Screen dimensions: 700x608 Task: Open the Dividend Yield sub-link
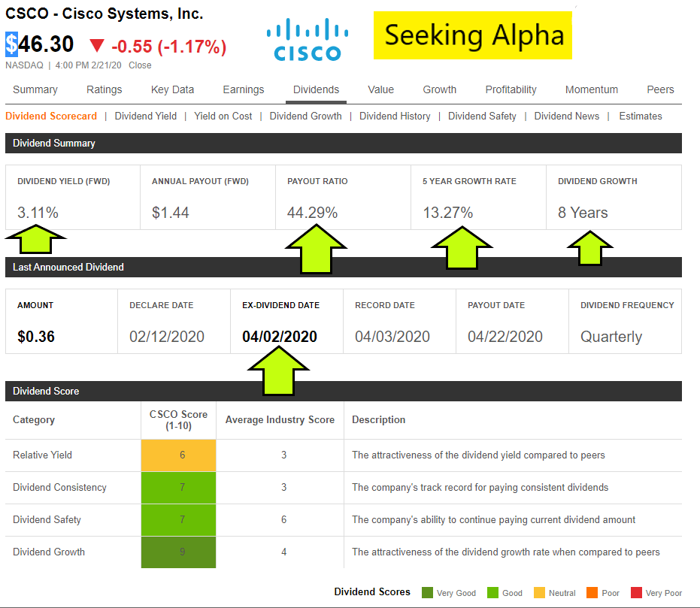point(146,116)
